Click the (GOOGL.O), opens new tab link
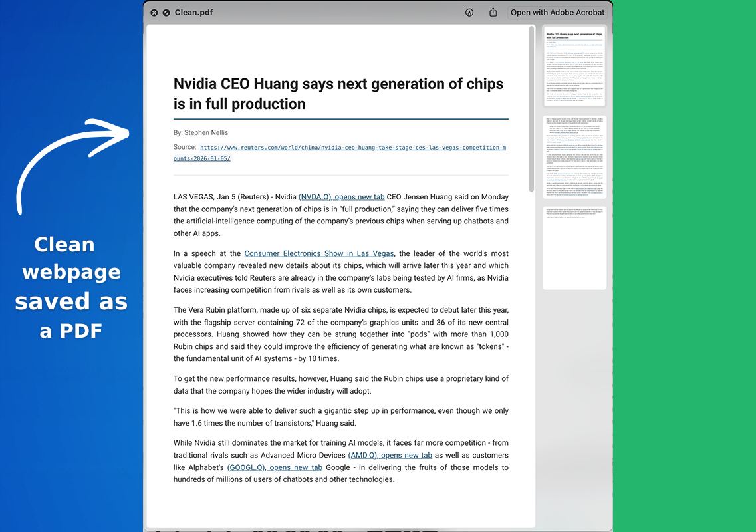The height and width of the screenshot is (532, 756). pos(275,467)
